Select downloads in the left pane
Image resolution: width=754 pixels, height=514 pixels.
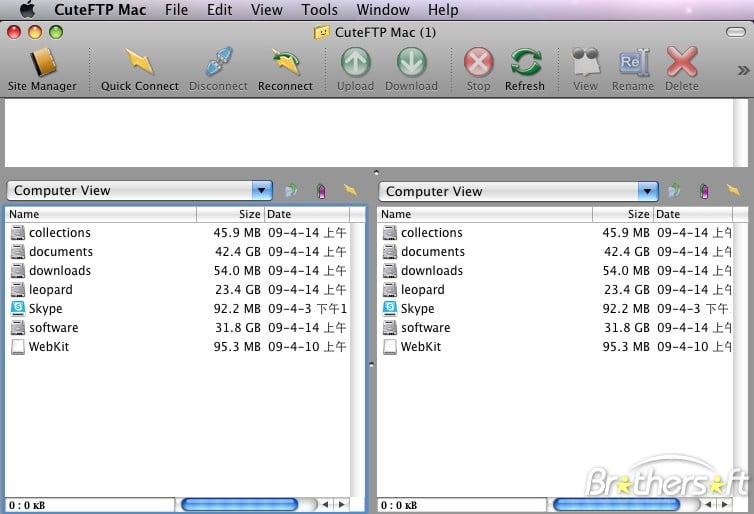178,271
